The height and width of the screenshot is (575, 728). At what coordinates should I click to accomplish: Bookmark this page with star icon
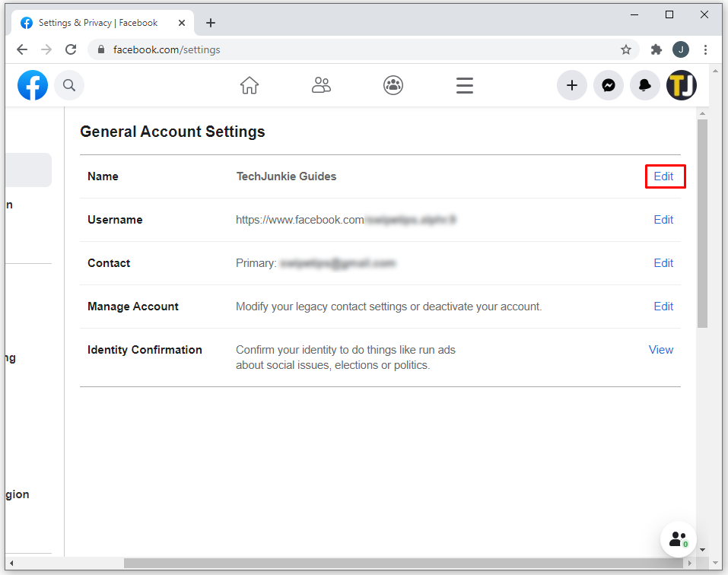pyautogui.click(x=626, y=49)
